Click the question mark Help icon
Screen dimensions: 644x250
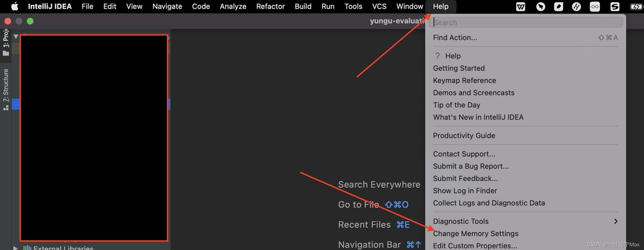437,56
